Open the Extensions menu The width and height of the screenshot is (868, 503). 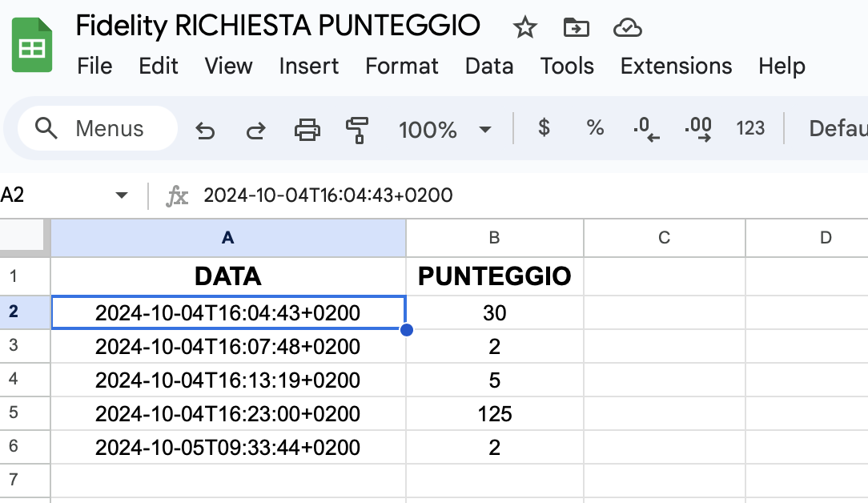point(676,66)
